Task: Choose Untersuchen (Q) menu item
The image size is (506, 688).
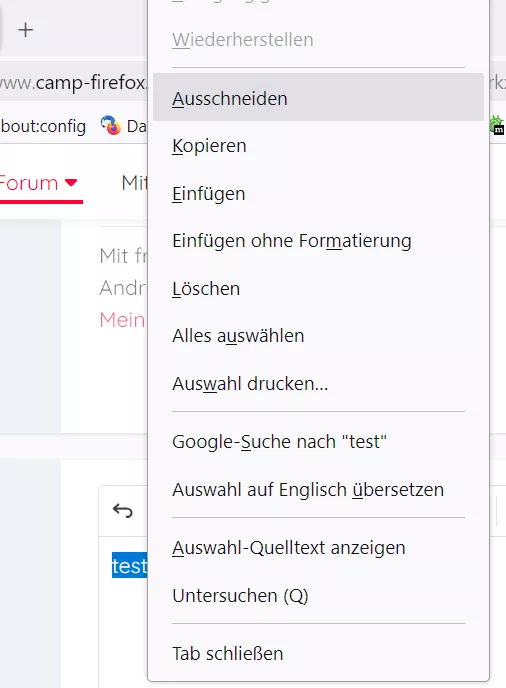Action: (x=318, y=595)
